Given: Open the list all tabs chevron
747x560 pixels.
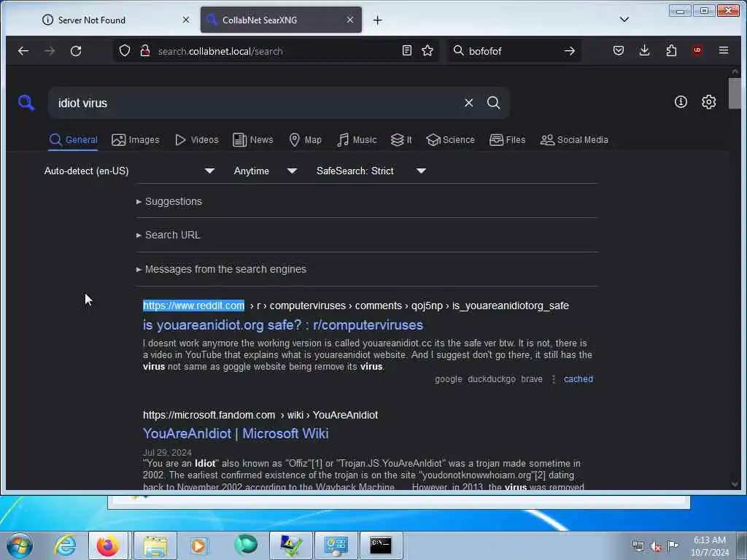Looking at the screenshot, I should click(624, 20).
